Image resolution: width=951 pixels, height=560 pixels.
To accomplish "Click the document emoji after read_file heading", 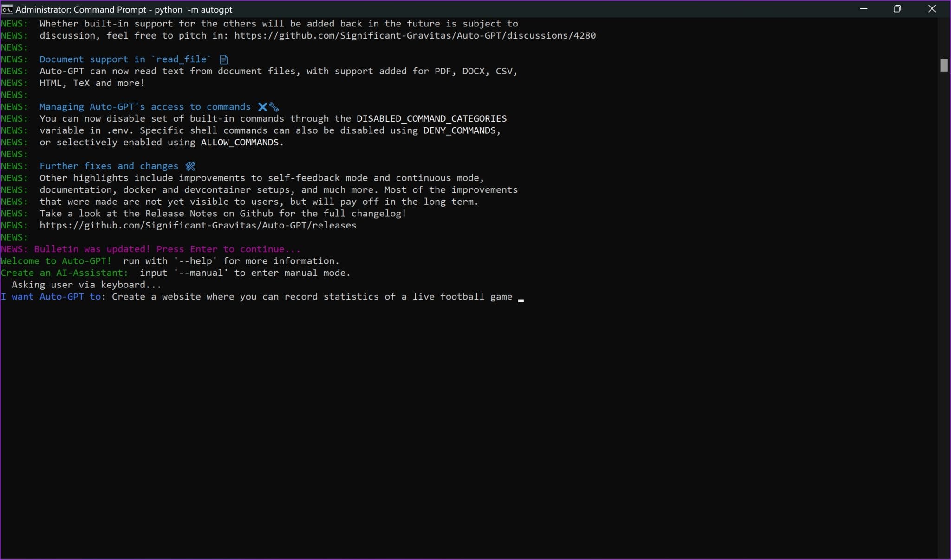I will [224, 59].
